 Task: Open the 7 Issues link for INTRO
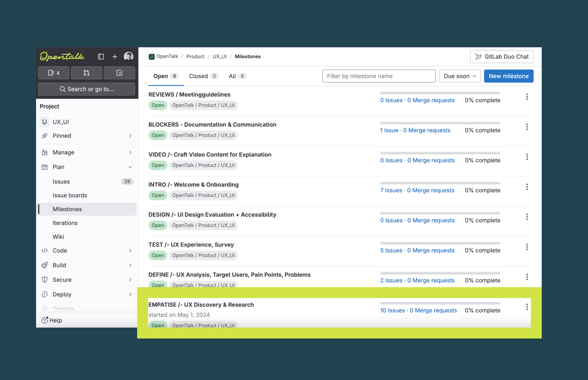coord(391,191)
